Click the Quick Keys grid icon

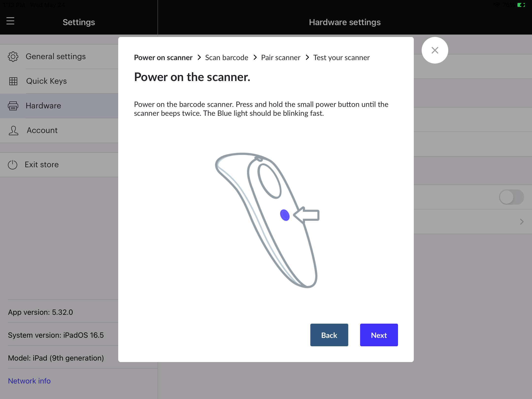[x=13, y=81]
